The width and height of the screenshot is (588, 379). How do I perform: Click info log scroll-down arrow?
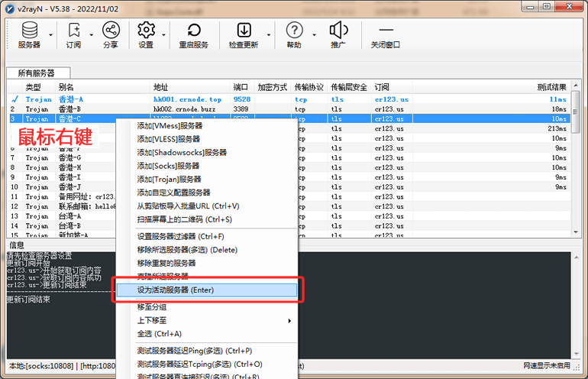tap(576, 354)
